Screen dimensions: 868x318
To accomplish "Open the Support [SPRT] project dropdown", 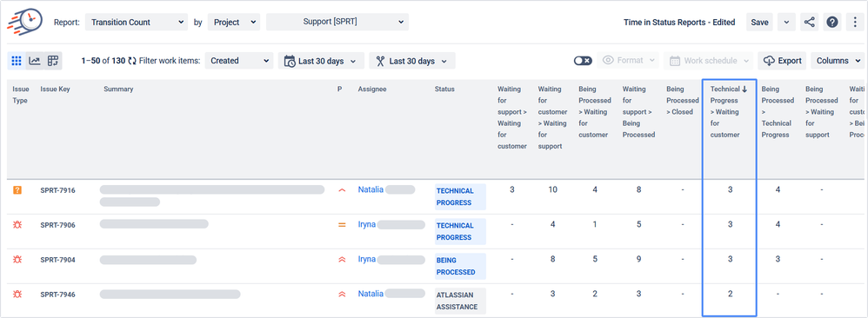I will [x=337, y=22].
